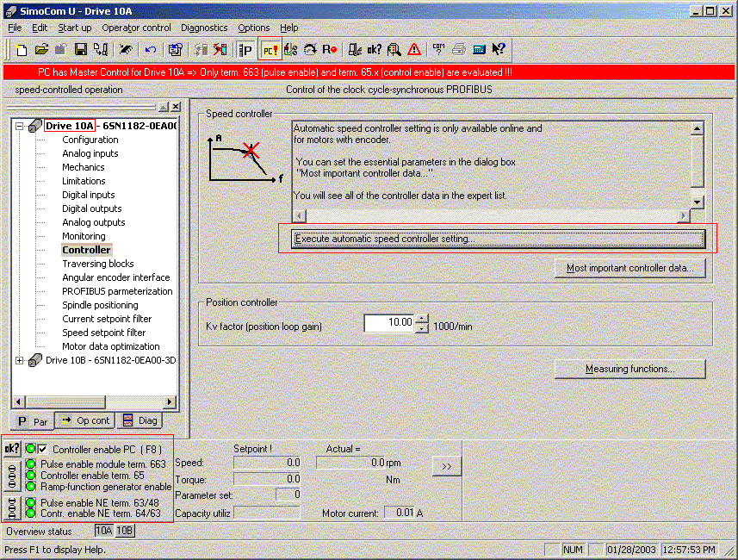Click the printer toolbar icon
The image size is (738, 560).
tap(459, 49)
